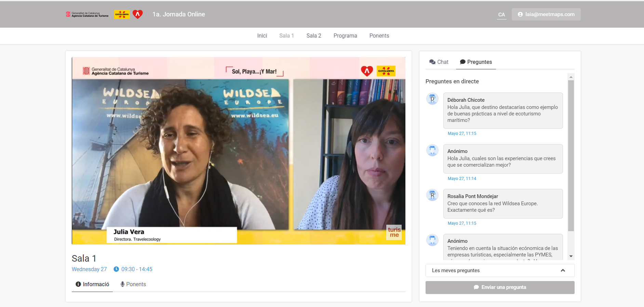Click the questions list scrollbar thumb
This screenshot has height=307, width=644.
pyautogui.click(x=571, y=156)
